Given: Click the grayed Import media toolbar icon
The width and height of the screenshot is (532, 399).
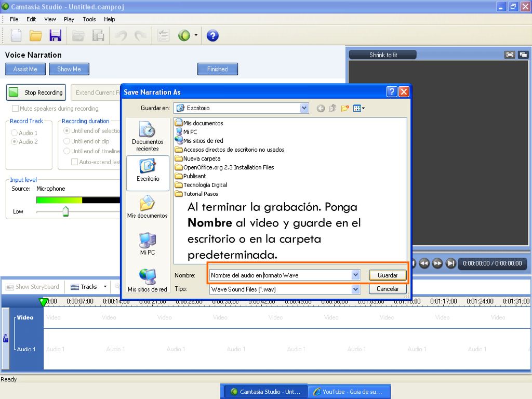Looking at the screenshot, I should click(x=78, y=36).
